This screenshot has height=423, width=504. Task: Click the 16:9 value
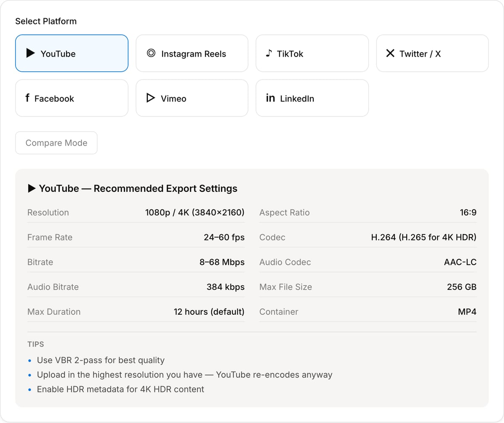468,212
